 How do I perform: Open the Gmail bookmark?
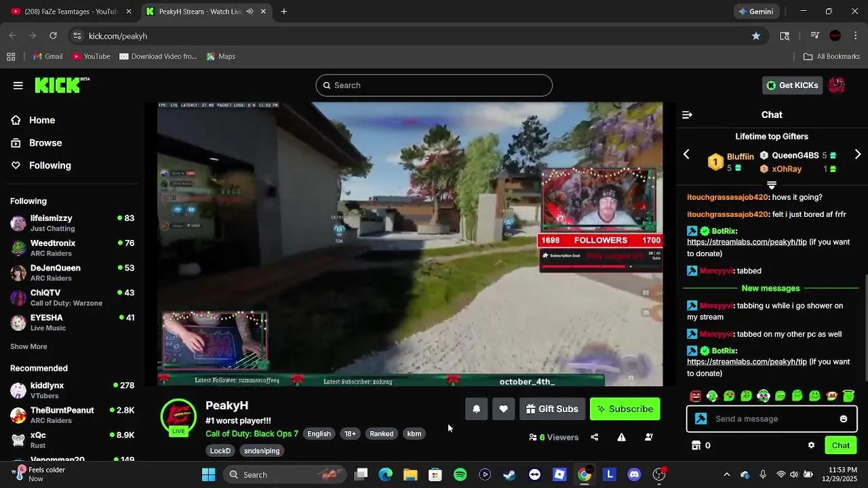tap(47, 56)
